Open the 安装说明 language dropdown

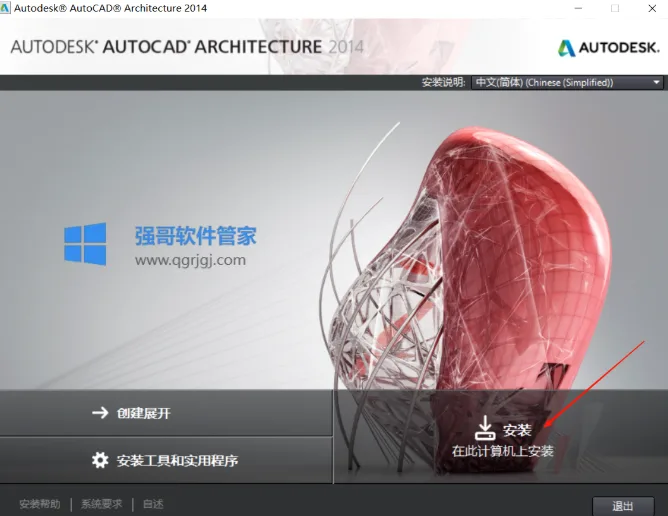pos(567,82)
